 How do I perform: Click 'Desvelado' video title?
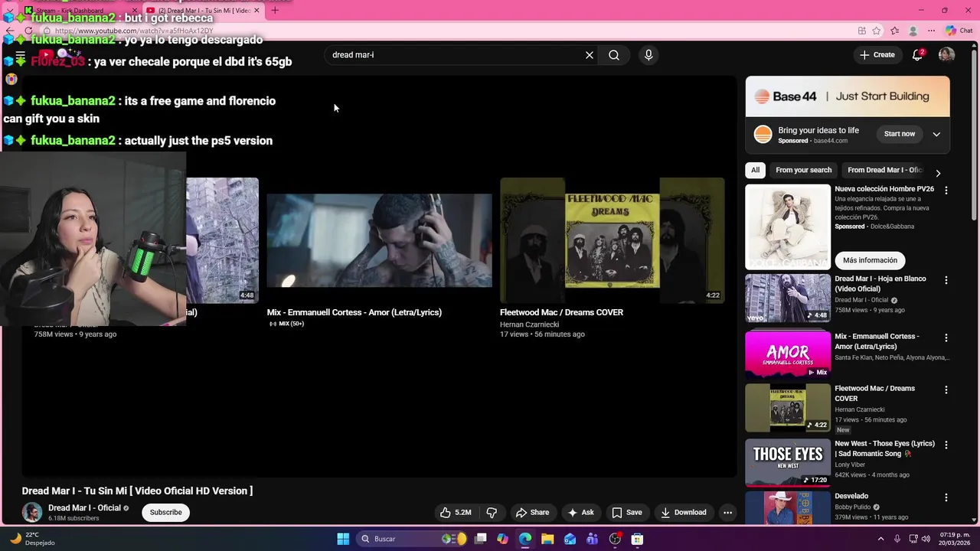coord(851,496)
